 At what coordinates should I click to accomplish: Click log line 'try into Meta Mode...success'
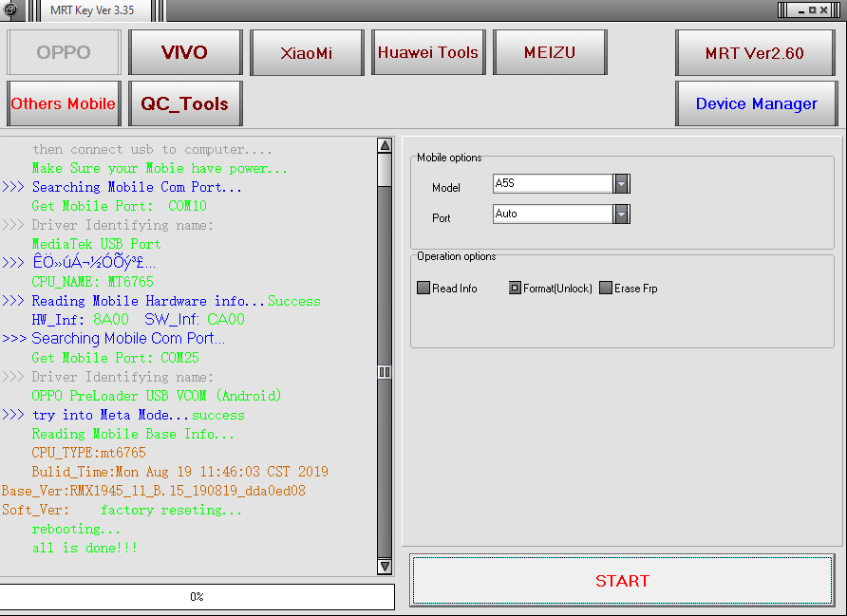pyautogui.click(x=138, y=415)
